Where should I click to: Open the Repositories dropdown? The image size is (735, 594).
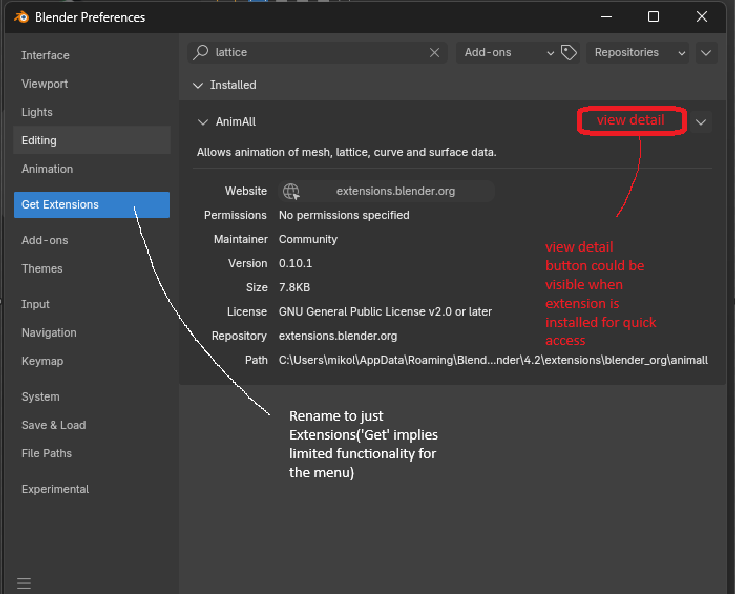pyautogui.click(x=638, y=53)
